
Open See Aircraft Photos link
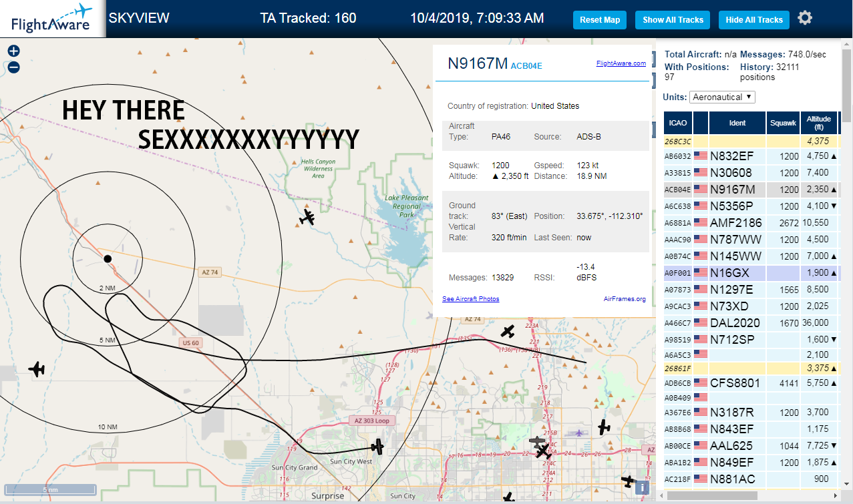(x=471, y=298)
